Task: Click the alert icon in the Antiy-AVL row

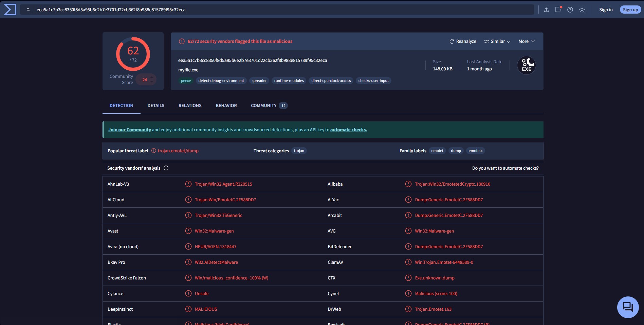Action: click(x=188, y=215)
